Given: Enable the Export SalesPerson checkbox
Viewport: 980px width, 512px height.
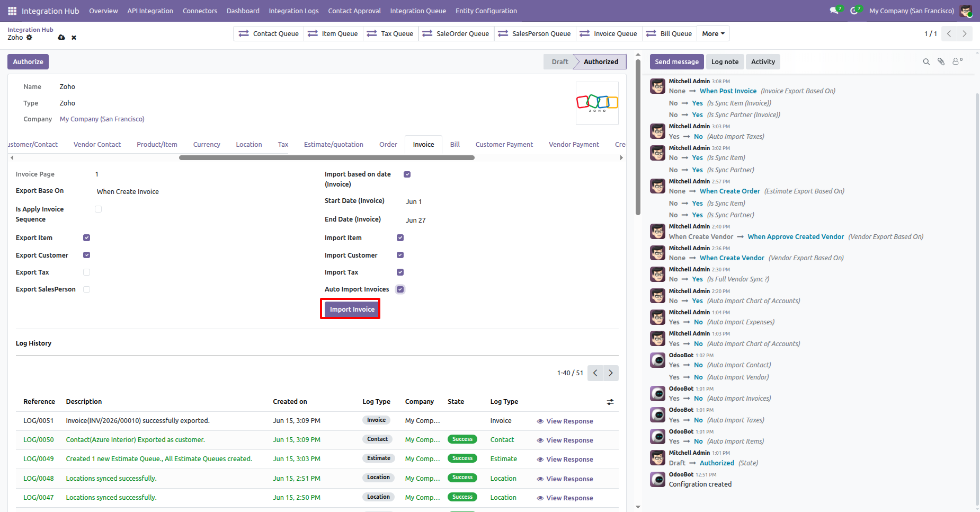Looking at the screenshot, I should point(86,289).
